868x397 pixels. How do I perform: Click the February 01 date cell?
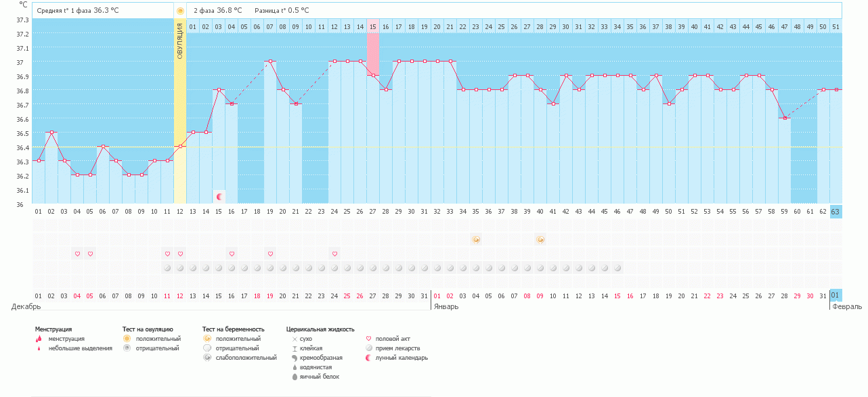[836, 296]
